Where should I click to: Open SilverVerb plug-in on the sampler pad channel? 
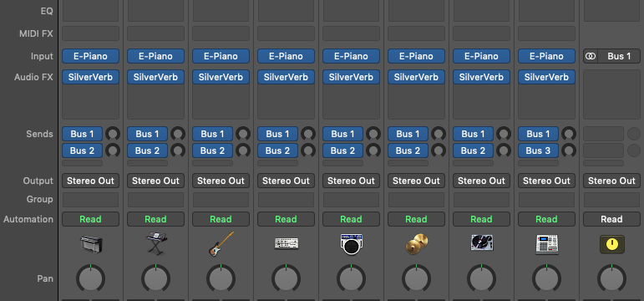(546, 77)
